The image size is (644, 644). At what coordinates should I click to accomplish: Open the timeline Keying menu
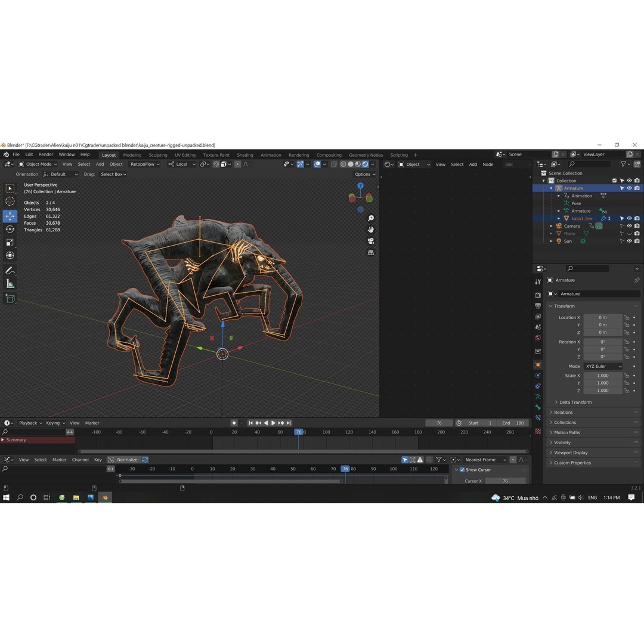click(55, 423)
